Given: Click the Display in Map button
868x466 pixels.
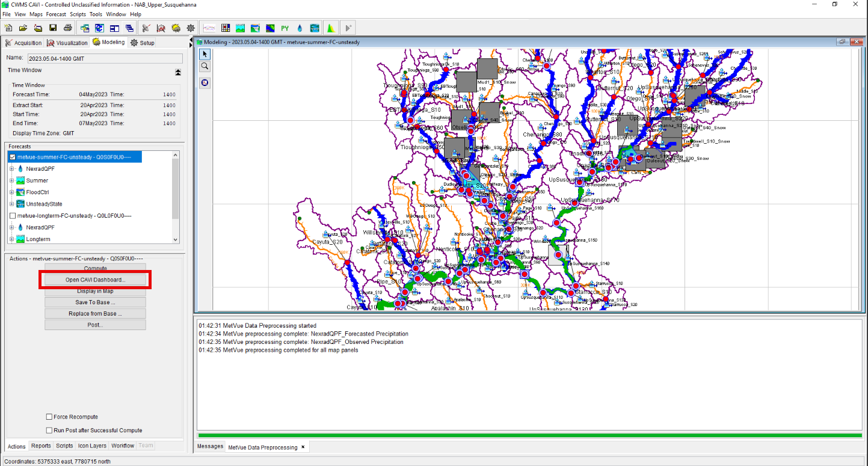Looking at the screenshot, I should [x=95, y=291].
